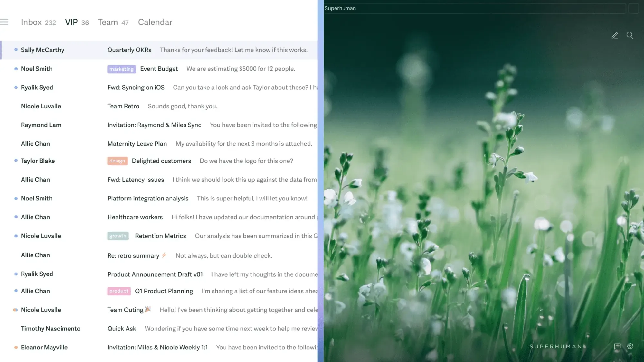Screen dimensions: 644x362
Task: Expand the growth label on Retention Metrics
Action: point(117,236)
